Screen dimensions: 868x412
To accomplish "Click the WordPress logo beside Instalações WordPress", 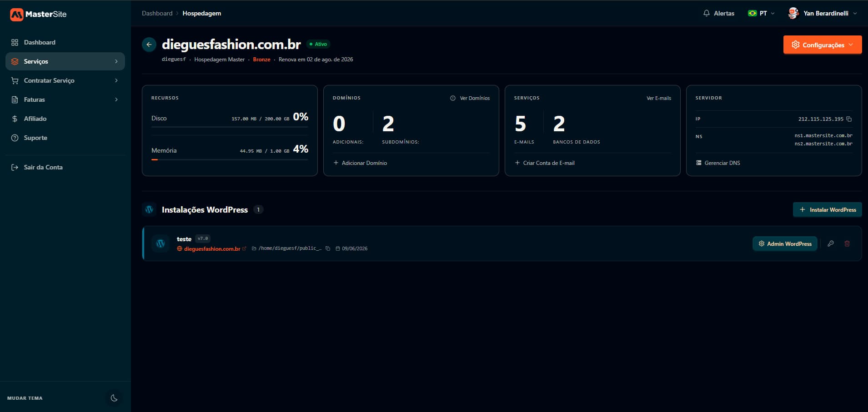I will pyautogui.click(x=149, y=209).
